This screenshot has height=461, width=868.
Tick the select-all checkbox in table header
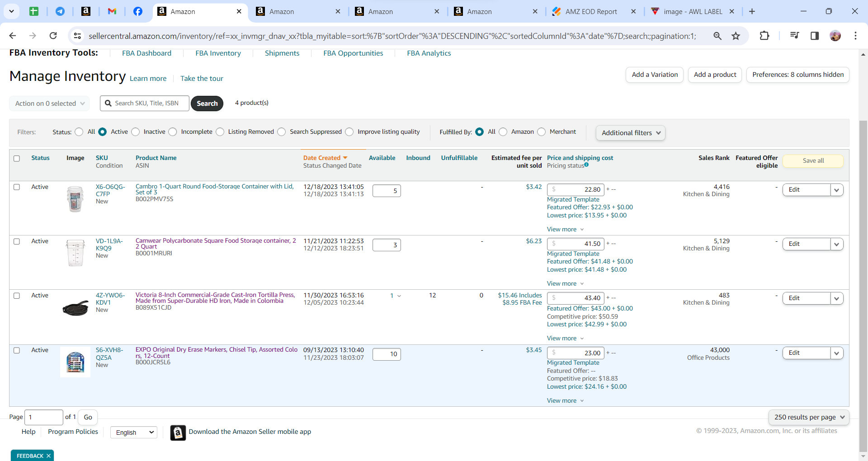pyautogui.click(x=17, y=159)
